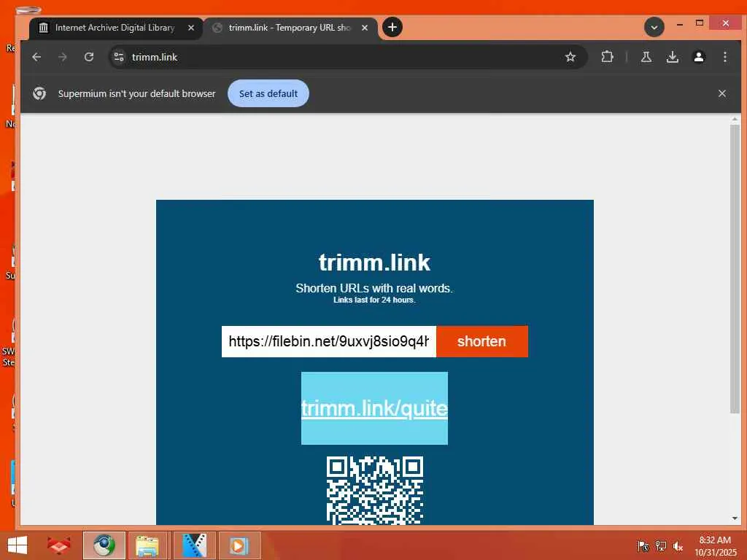Open File Explorer from the taskbar

tap(147, 545)
